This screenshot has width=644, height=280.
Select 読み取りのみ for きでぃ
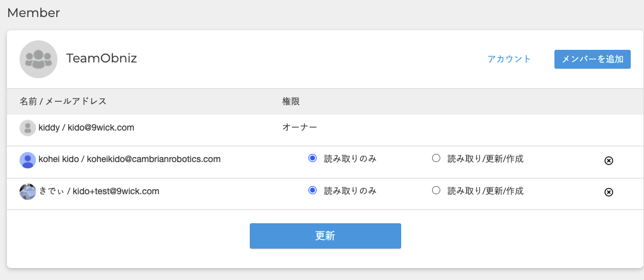click(x=312, y=190)
